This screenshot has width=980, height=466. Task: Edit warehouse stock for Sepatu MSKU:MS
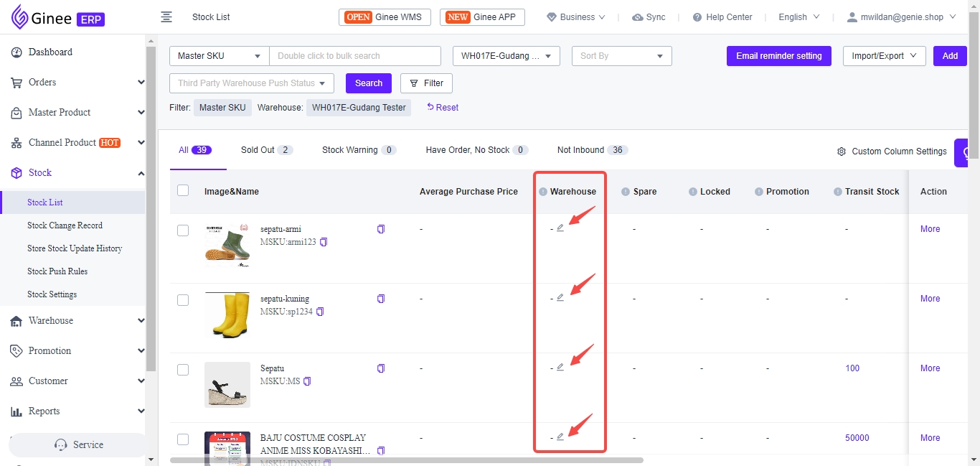coord(560,368)
